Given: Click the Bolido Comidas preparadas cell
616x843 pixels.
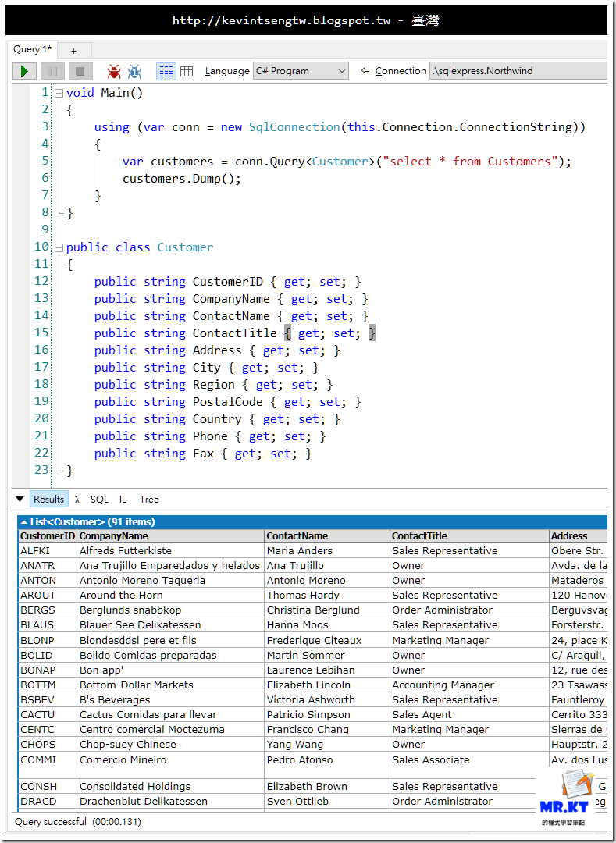Looking at the screenshot, I should tap(171, 656).
